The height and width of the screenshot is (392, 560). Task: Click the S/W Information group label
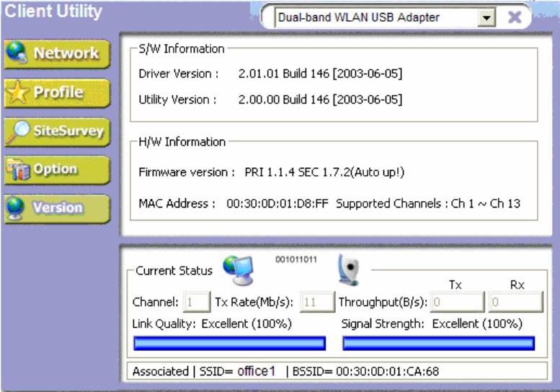coord(182,48)
